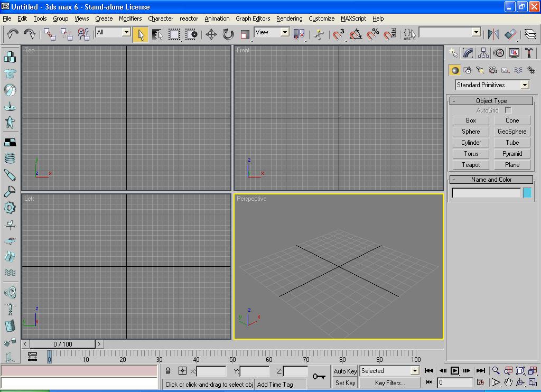Open the reference coordinate View dropdown
541x392 pixels.
pyautogui.click(x=285, y=32)
